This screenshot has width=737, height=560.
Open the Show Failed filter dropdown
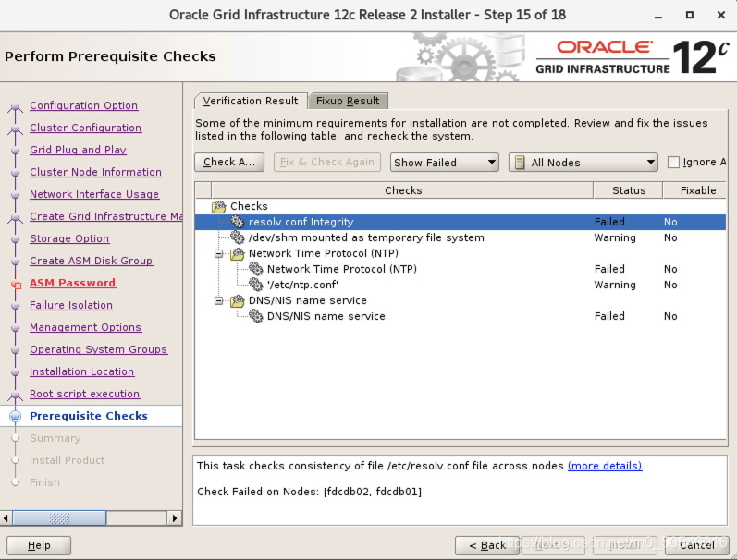[x=444, y=162]
